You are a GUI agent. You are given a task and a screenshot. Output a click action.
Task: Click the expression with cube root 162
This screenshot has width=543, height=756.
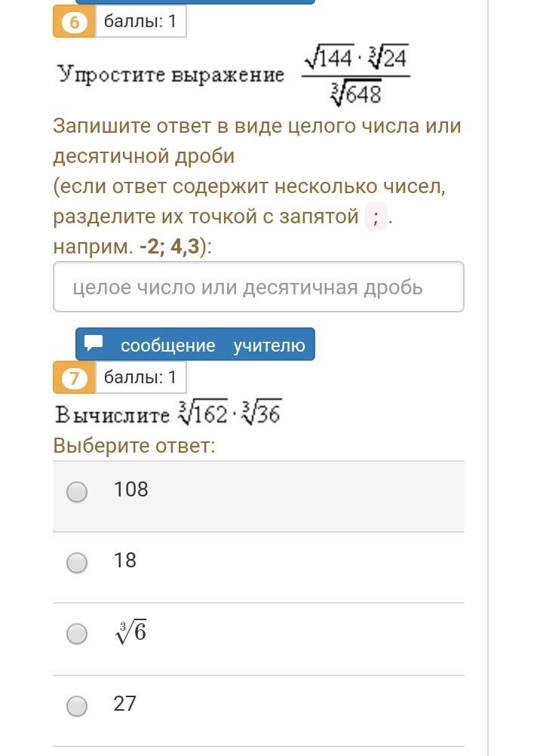pyautogui.click(x=230, y=414)
